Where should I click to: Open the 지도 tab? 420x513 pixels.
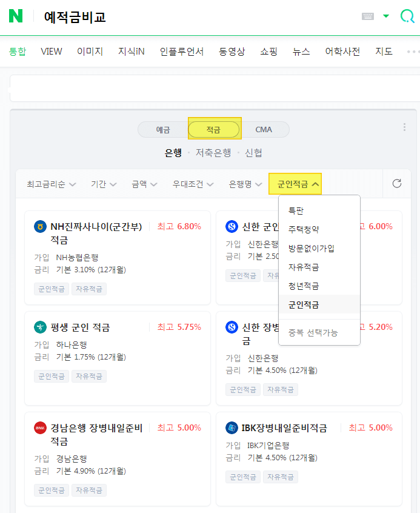pyautogui.click(x=384, y=52)
